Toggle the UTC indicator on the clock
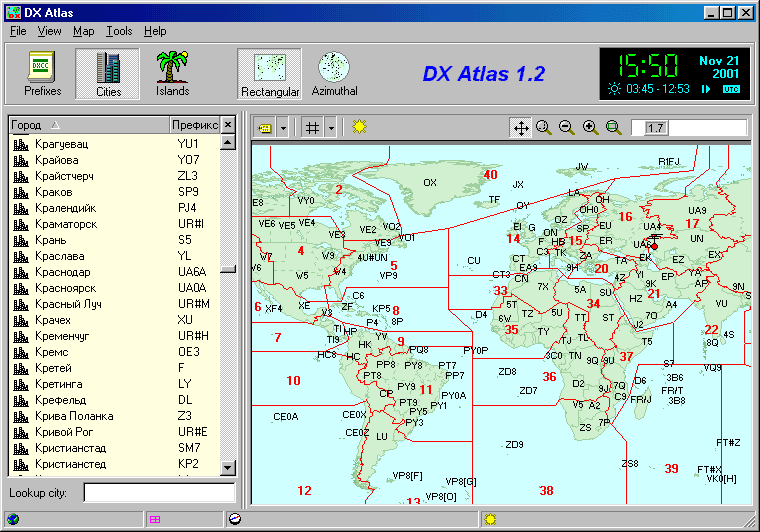This screenshot has width=760, height=532. (731, 89)
